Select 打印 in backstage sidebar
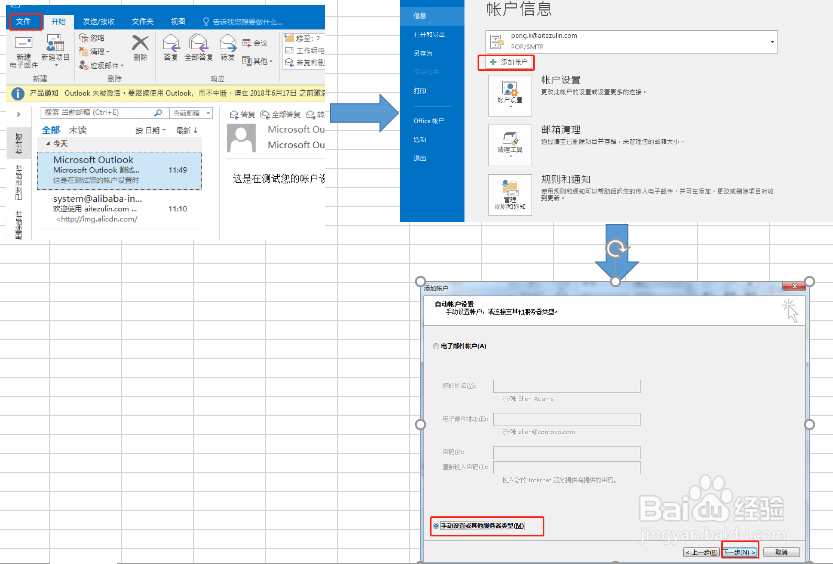The width and height of the screenshot is (833, 564). point(420,91)
